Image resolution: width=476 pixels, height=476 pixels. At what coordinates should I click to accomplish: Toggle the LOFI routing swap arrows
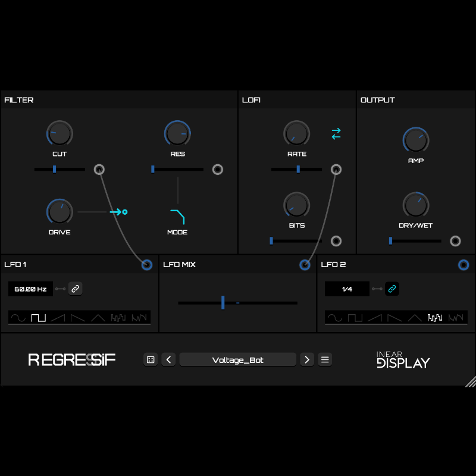click(x=336, y=133)
